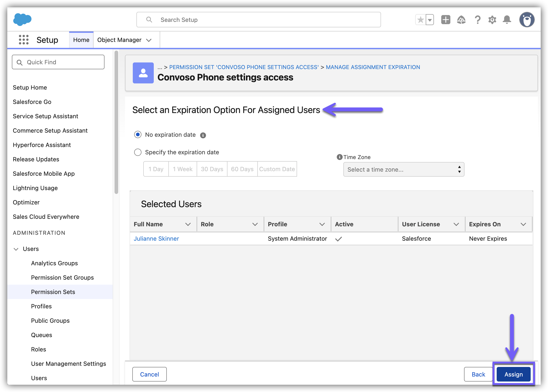Switch to the Home tab
This screenshot has height=392, width=548.
81,40
